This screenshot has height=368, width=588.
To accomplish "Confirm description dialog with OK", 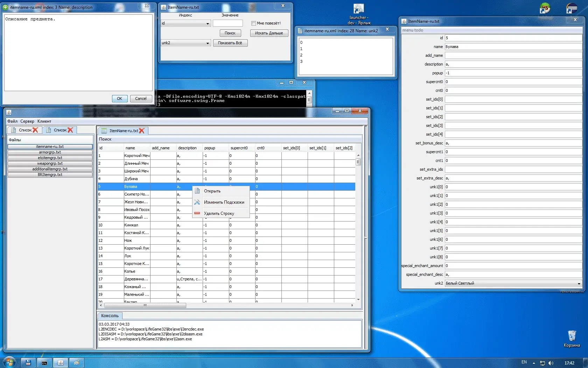I will [119, 98].
